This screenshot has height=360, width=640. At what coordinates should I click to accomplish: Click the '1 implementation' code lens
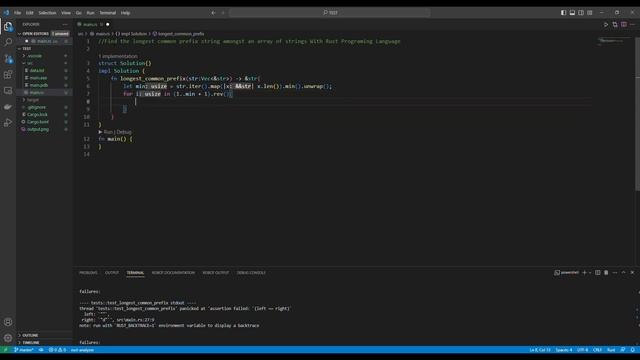click(x=118, y=56)
